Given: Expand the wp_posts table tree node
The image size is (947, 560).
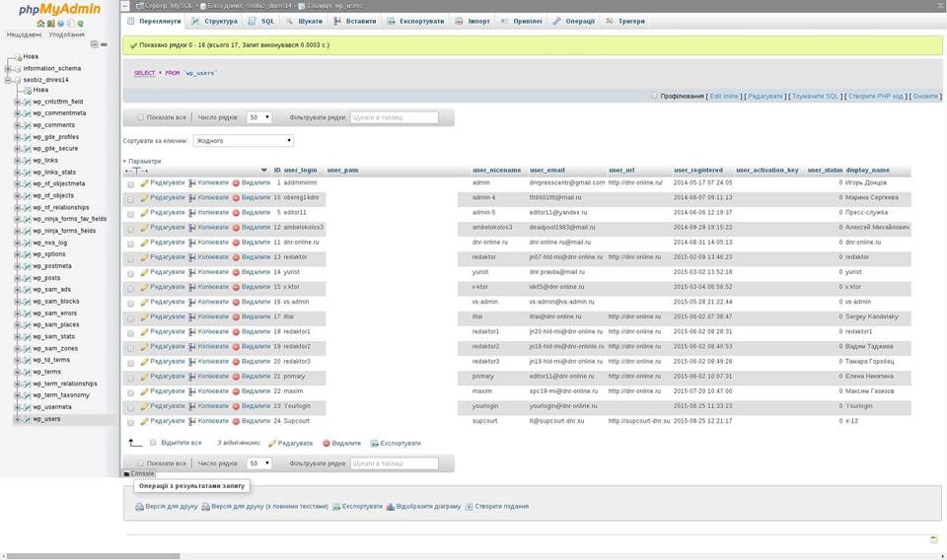Looking at the screenshot, I should [x=17, y=279].
